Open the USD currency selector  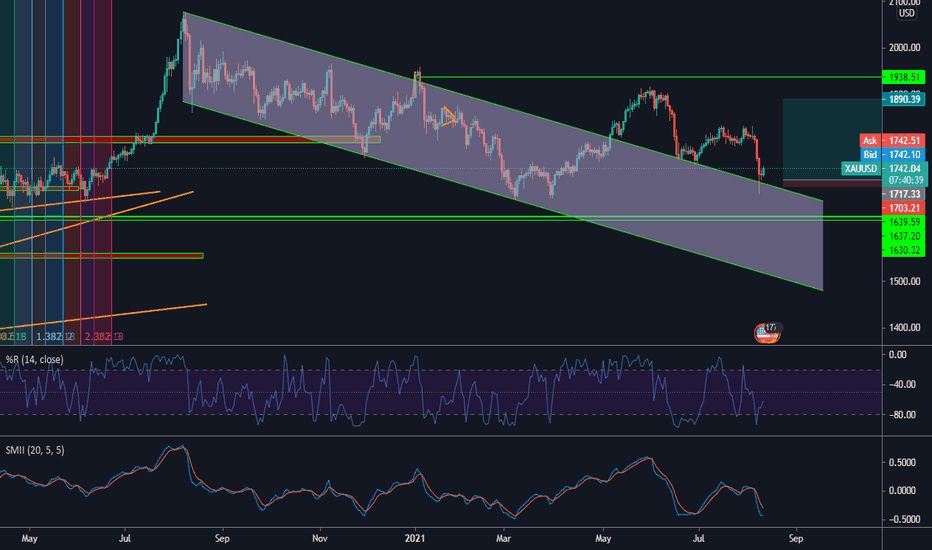(905, 13)
